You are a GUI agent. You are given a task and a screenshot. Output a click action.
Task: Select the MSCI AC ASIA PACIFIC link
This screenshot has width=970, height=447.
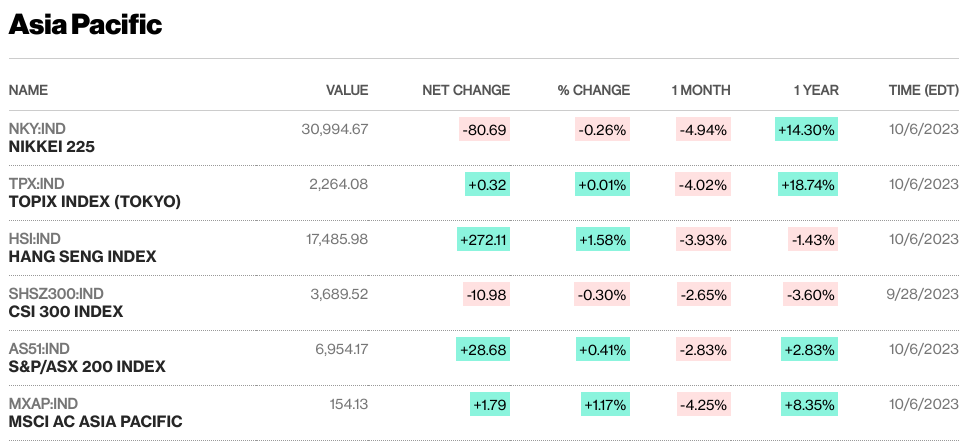(x=95, y=422)
